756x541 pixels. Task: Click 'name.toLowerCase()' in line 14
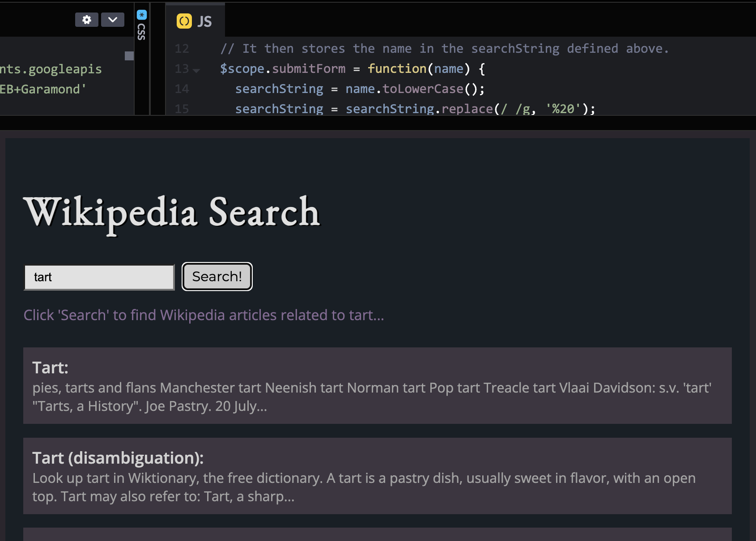point(412,89)
